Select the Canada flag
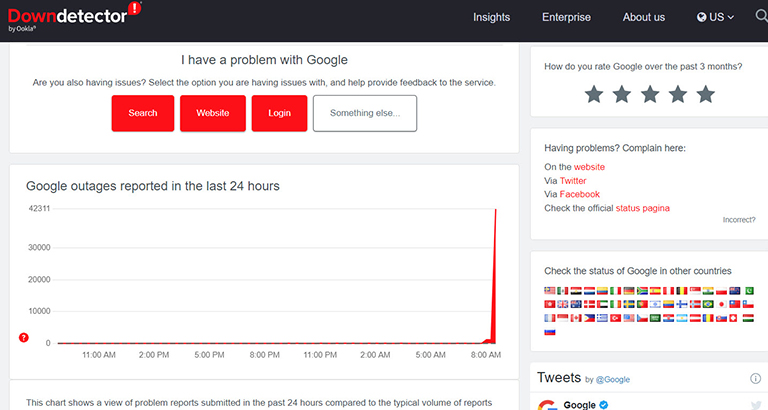Screen dimensions: 768x410 tap(576, 318)
